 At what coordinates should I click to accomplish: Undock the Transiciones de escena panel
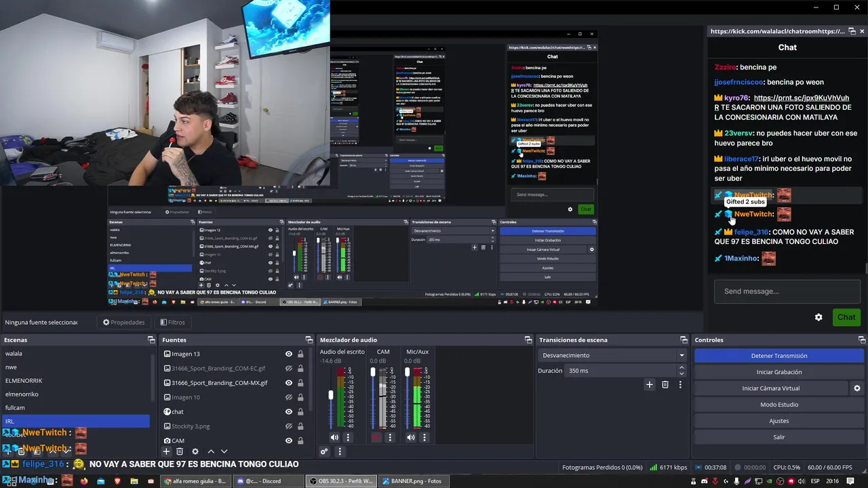click(x=684, y=340)
